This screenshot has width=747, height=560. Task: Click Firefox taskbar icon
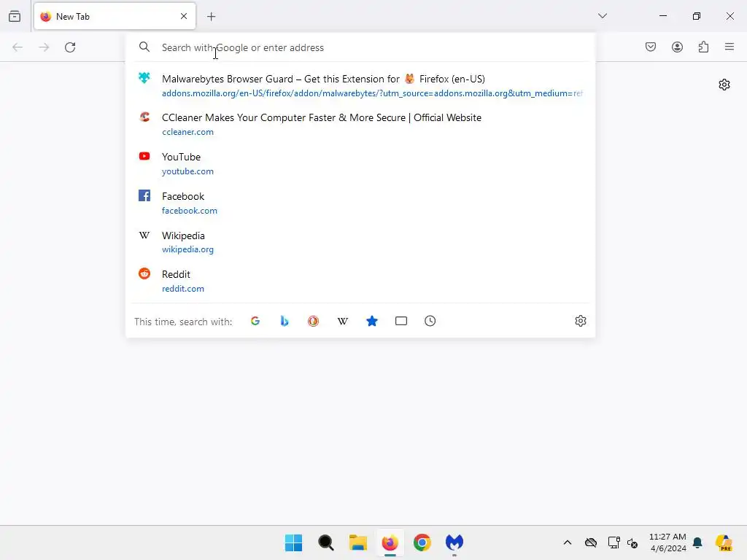click(390, 542)
